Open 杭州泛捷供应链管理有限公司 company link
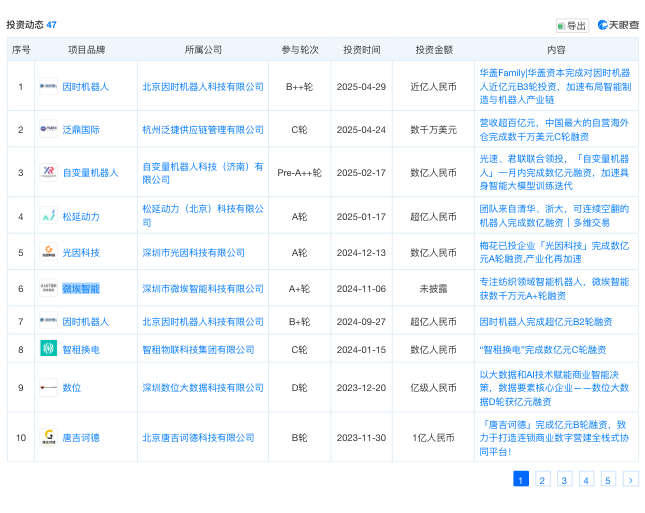This screenshot has width=645, height=513. [x=202, y=129]
